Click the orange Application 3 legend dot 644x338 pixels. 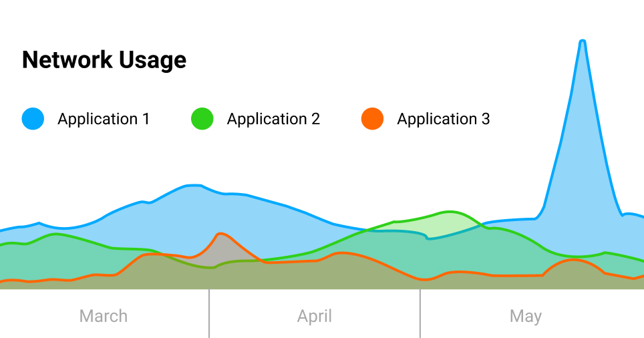click(x=372, y=119)
